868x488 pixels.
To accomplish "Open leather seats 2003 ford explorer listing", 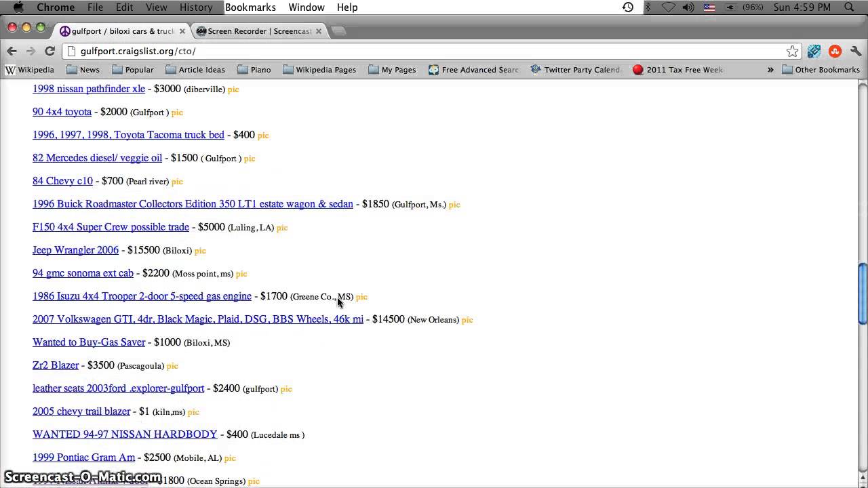I will tap(118, 388).
